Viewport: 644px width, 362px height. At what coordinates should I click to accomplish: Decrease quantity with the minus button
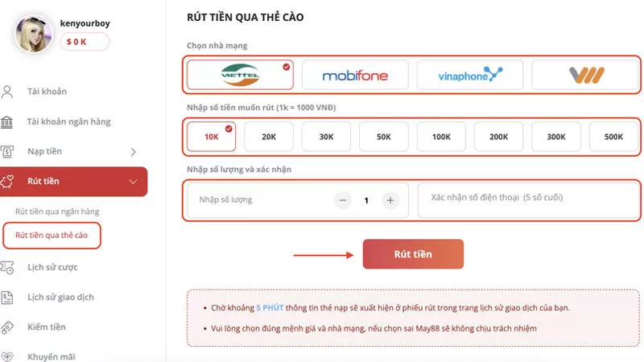[x=343, y=200]
